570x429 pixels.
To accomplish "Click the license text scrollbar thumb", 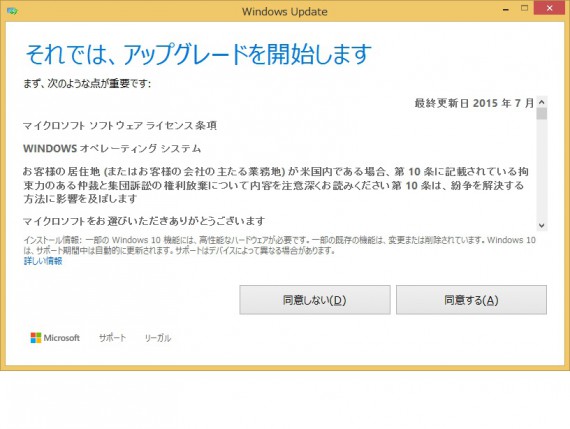I will tap(542, 114).
